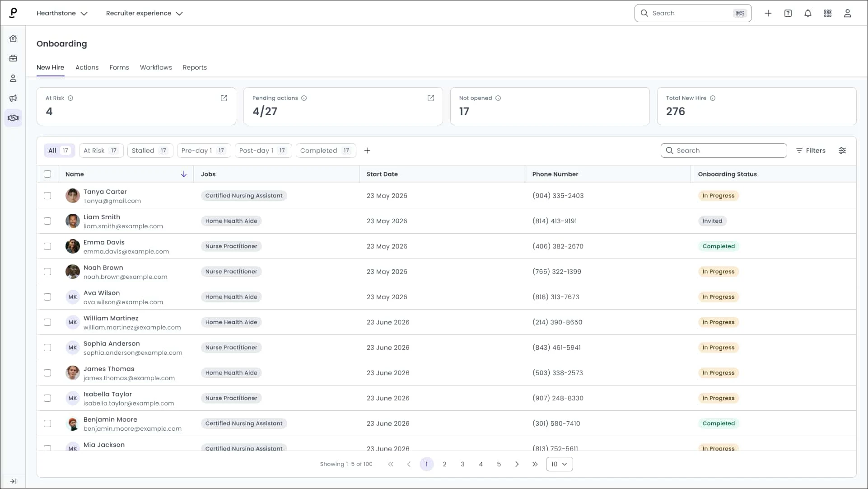Viewport: 868px width, 489px height.
Task: Add a new filter view with plus
Action: (367, 150)
